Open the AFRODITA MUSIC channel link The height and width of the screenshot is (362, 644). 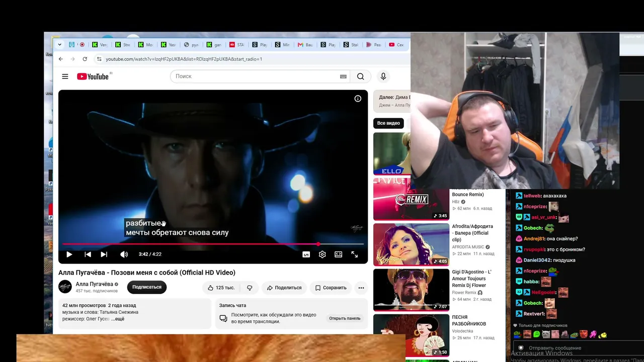tap(468, 247)
